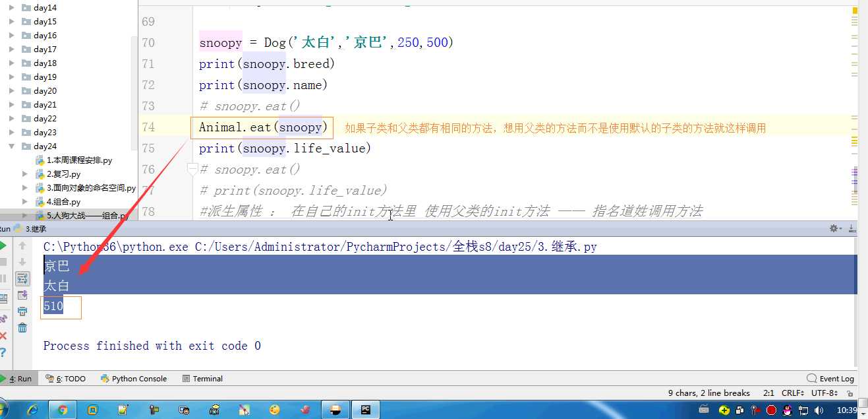Open the CRLF line separator dropdown
Screen dimensions: 868x419
point(793,393)
